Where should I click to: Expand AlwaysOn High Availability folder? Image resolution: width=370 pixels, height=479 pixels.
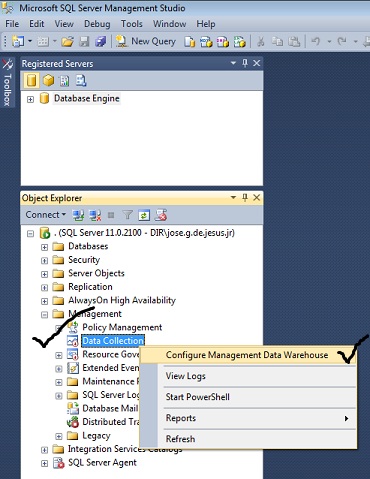[44, 301]
